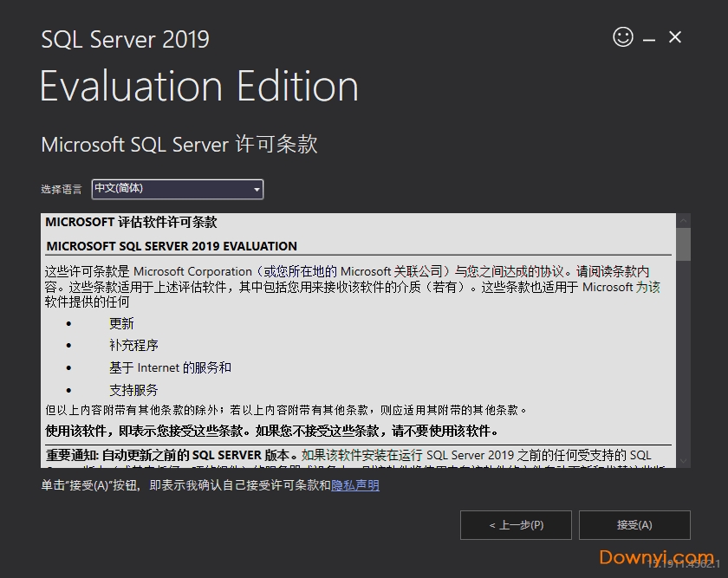
Task: Click the 更新 bullet item
Action: (x=121, y=323)
